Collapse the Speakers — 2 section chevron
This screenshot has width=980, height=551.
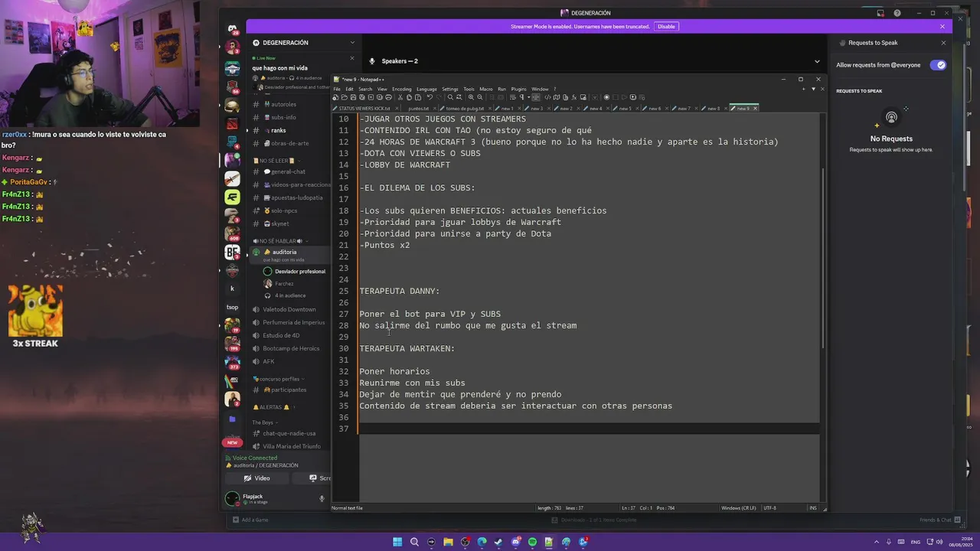click(x=817, y=61)
